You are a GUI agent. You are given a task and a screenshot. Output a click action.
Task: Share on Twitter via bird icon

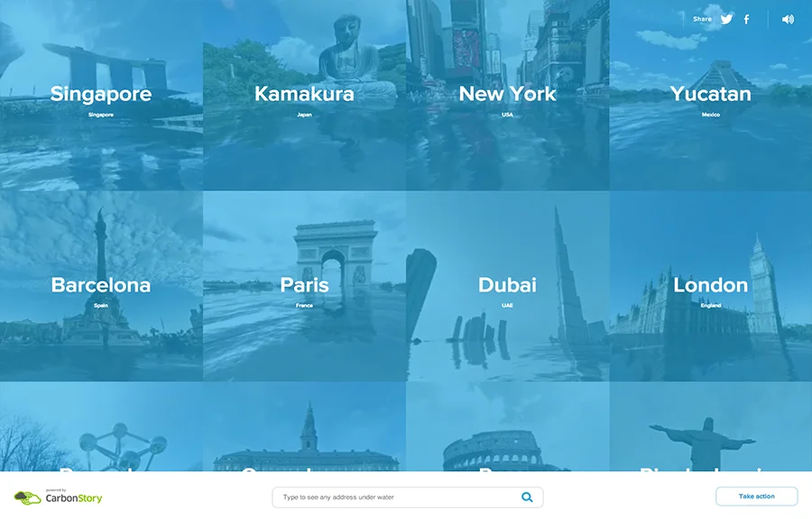[726, 19]
